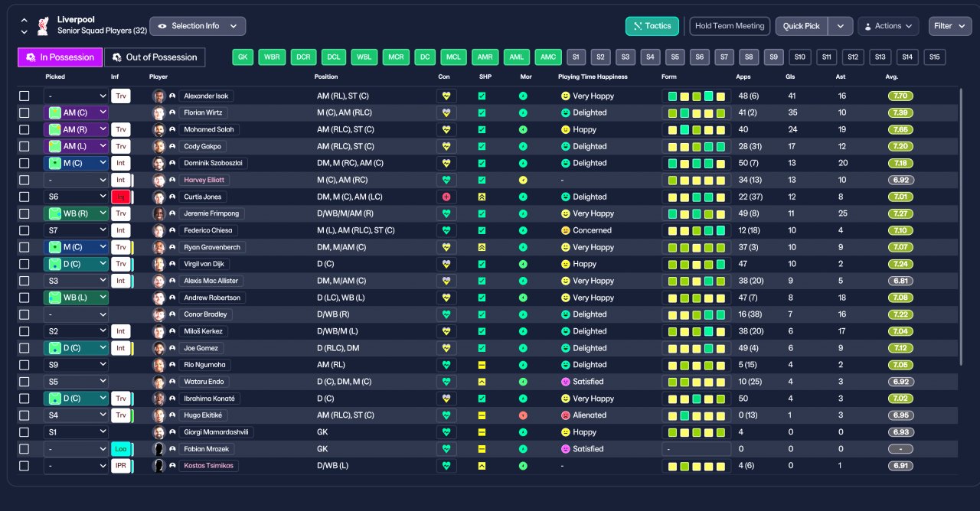Tick the checkbox for Kostas Tsimikas
This screenshot has width=980, height=511.
tap(24, 466)
